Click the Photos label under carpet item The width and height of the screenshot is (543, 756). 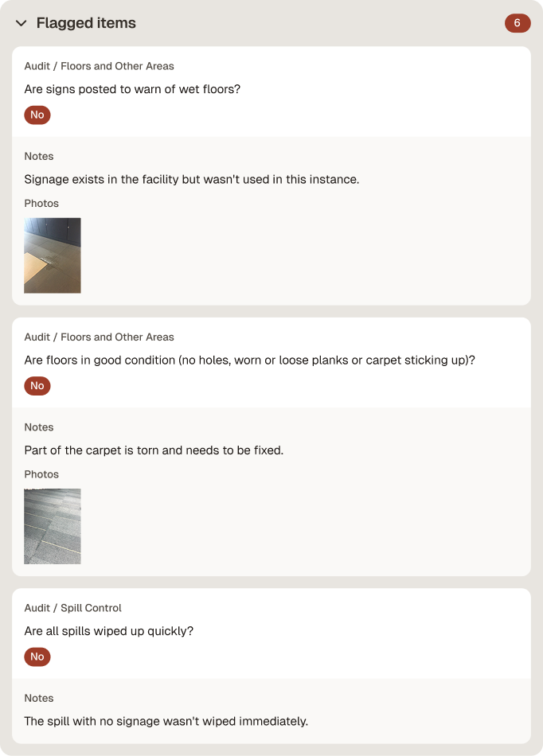click(x=41, y=474)
